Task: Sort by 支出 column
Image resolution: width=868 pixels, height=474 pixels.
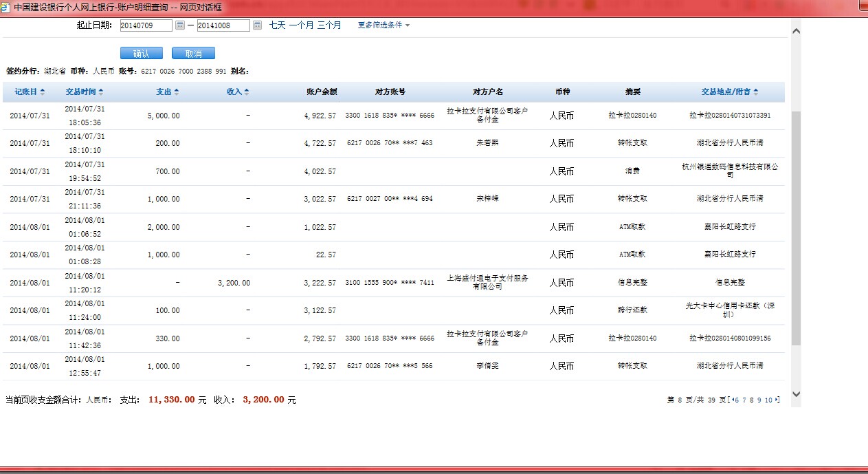Action: pyautogui.click(x=167, y=91)
